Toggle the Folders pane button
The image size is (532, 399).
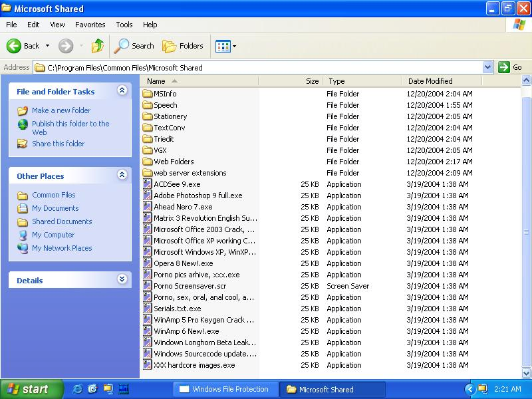(x=182, y=46)
